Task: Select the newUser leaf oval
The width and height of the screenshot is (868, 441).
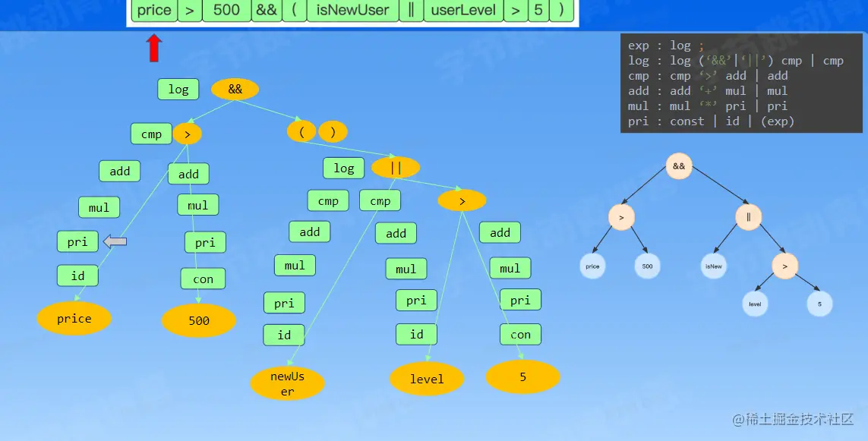Action: [x=287, y=383]
